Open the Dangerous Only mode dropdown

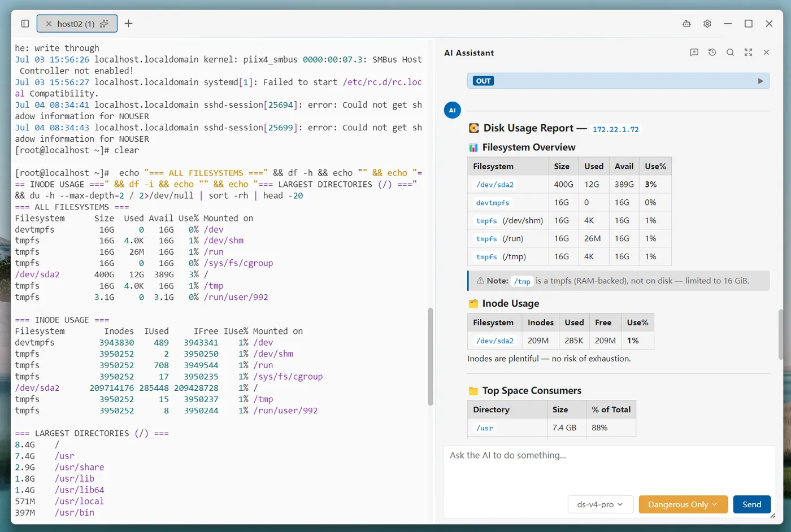pyautogui.click(x=683, y=504)
